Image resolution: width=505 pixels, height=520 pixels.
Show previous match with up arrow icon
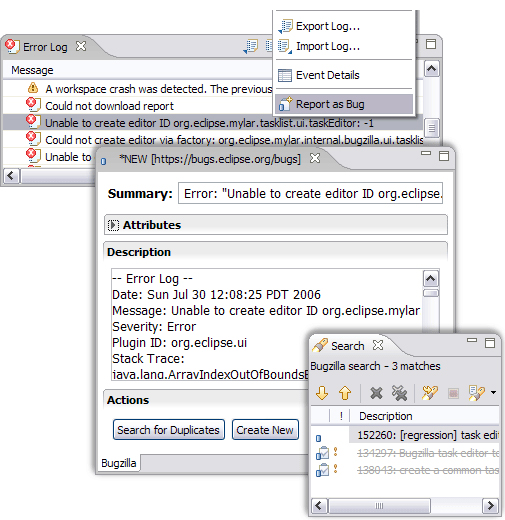(x=345, y=393)
